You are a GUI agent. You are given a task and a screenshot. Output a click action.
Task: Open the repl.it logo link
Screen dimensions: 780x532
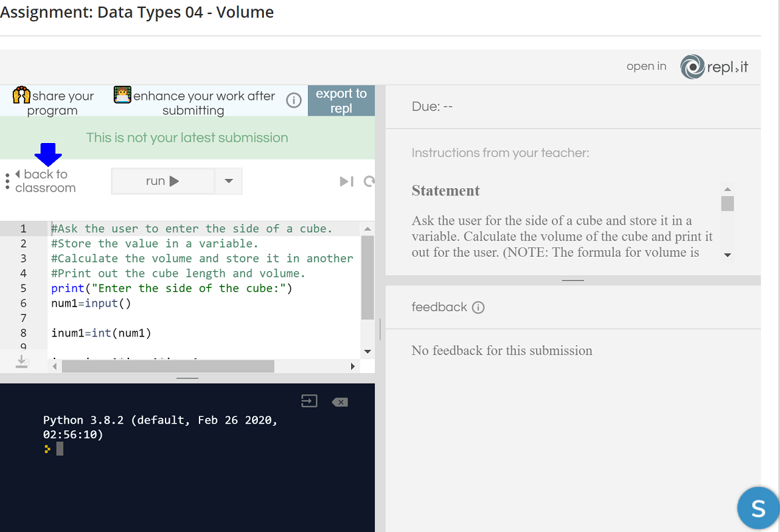point(715,66)
